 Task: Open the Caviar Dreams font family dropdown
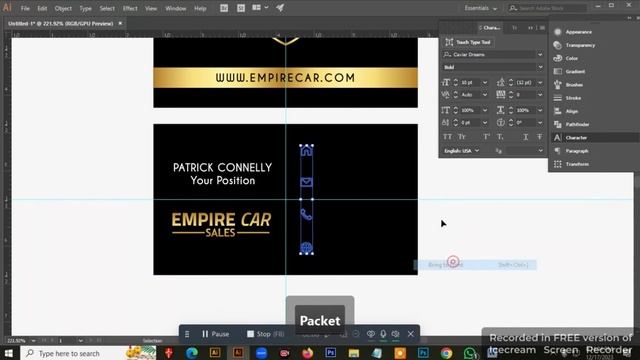[540, 55]
